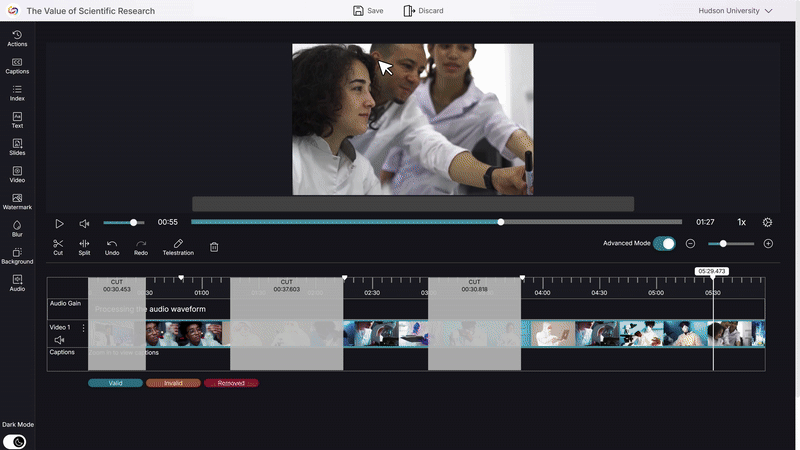Image resolution: width=800 pixels, height=450 pixels.
Task: Open the Telestration pen tool
Action: click(x=178, y=246)
